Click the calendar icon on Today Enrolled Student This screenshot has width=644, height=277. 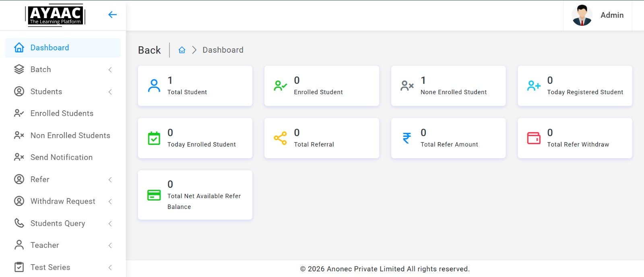coord(154,138)
